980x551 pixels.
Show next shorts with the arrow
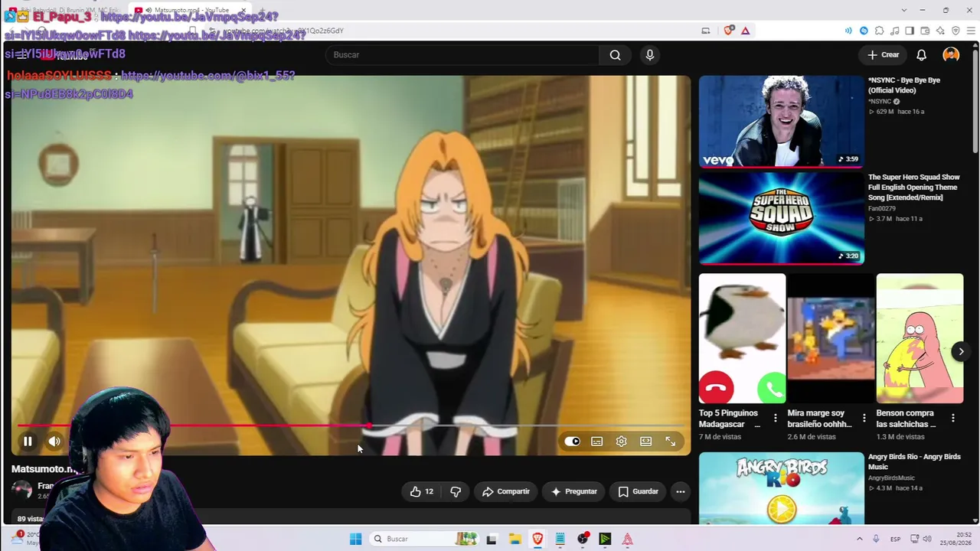click(x=961, y=352)
